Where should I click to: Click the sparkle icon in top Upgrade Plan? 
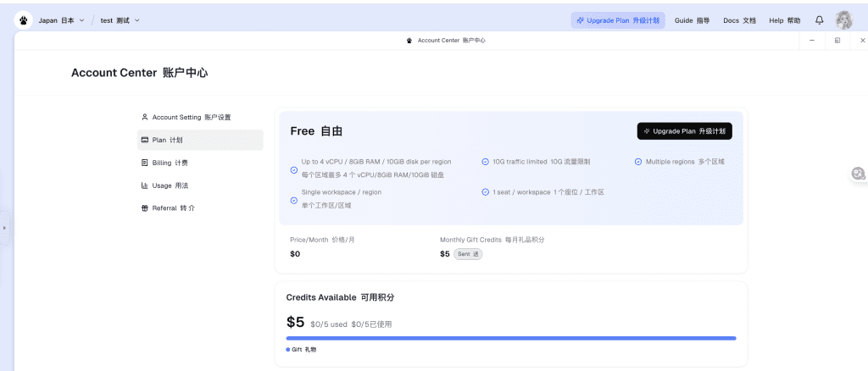point(580,20)
